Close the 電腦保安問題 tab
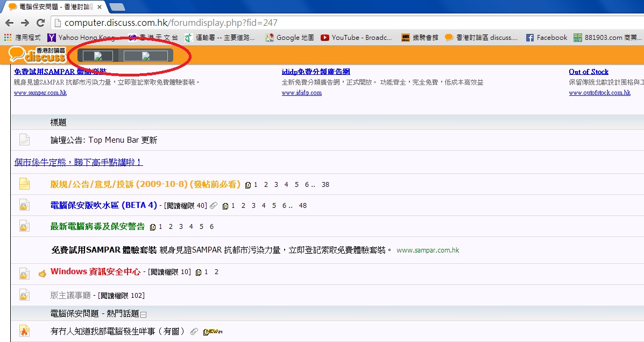The image size is (644, 342). pos(100,7)
